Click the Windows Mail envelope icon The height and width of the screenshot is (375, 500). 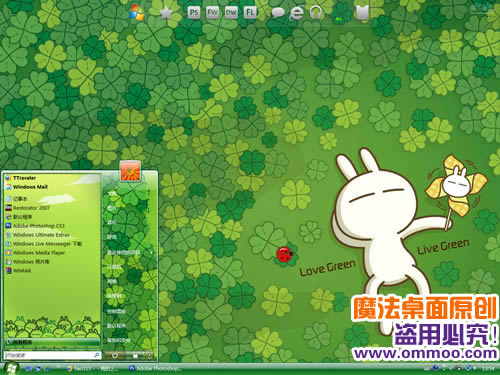coord(8,187)
